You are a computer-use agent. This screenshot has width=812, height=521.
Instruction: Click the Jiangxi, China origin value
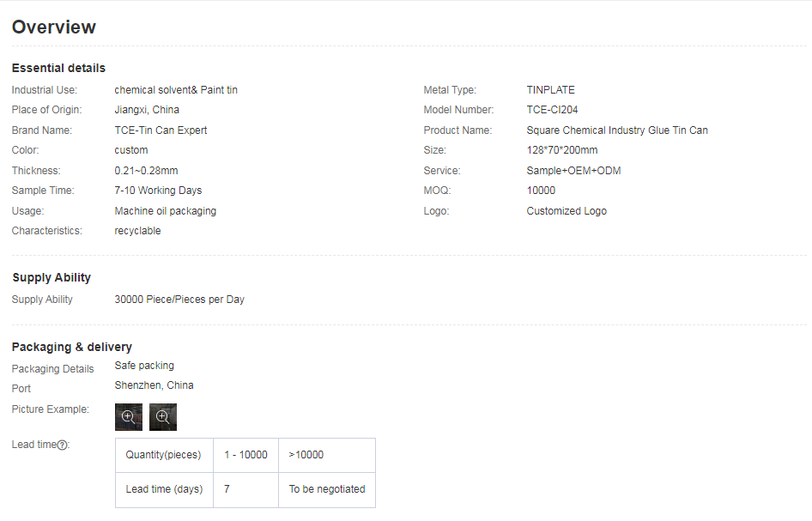point(147,110)
